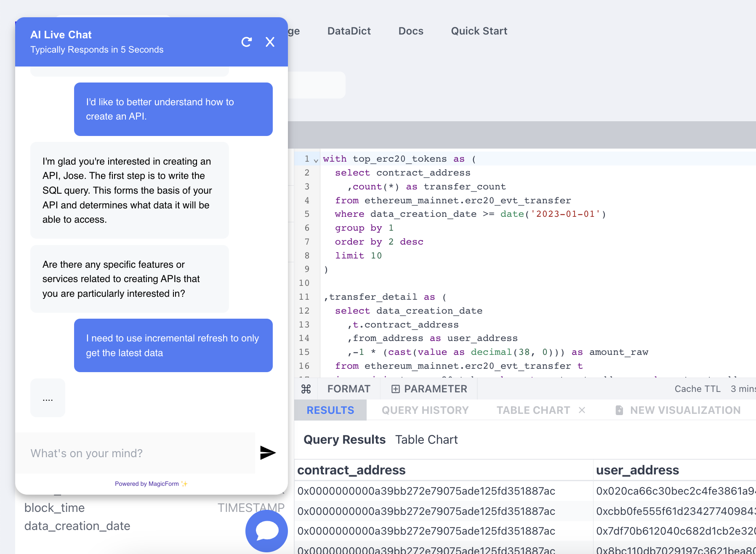Close the AI Live Chat panel

pyautogui.click(x=270, y=42)
